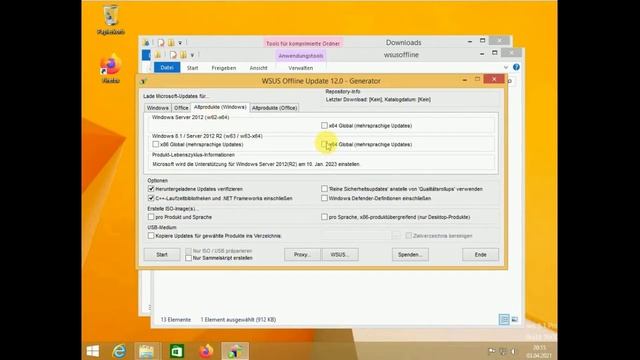640x360 pixels.
Task: Open the network tray icon
Action: [503, 351]
